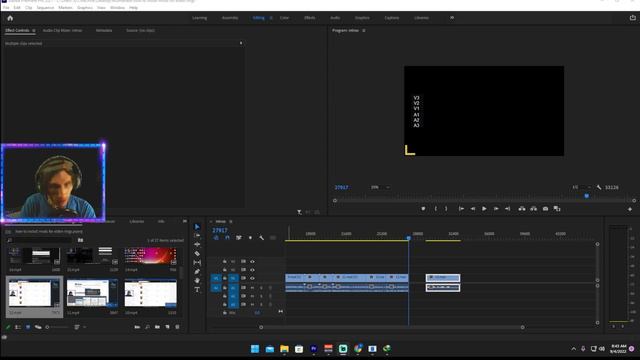Toggle eye visibility for the V1 track
The width and height of the screenshot is (640, 360).
coord(252,278)
